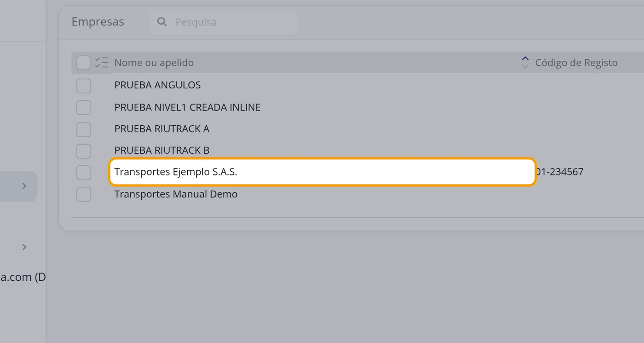
Task: Click the search magnifier icon
Action: (x=162, y=22)
